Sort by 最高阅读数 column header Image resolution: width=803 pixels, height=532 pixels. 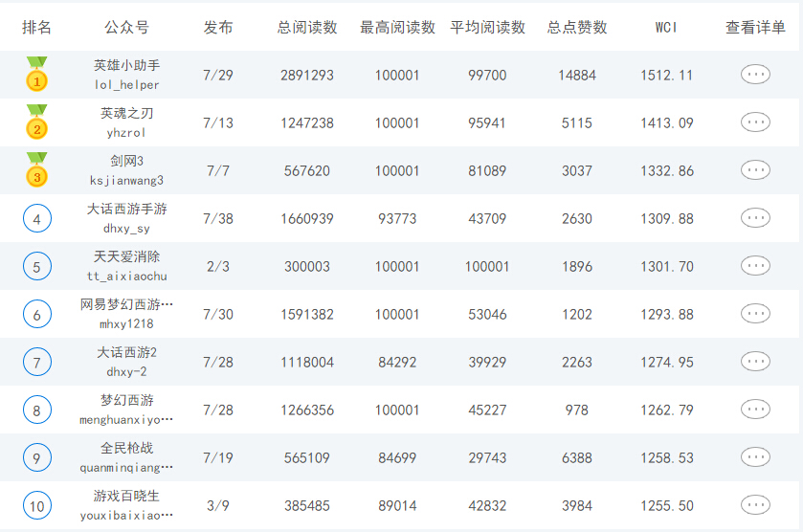click(397, 27)
